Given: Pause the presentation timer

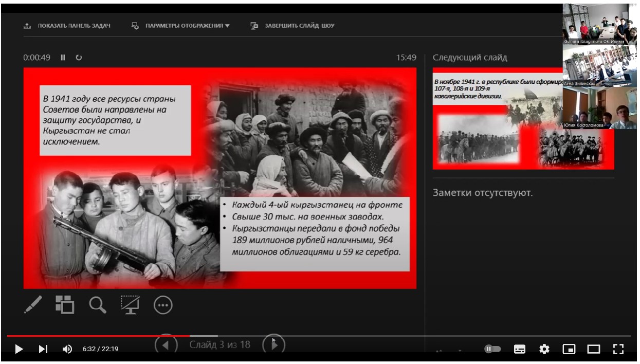Looking at the screenshot, I should tap(63, 58).
